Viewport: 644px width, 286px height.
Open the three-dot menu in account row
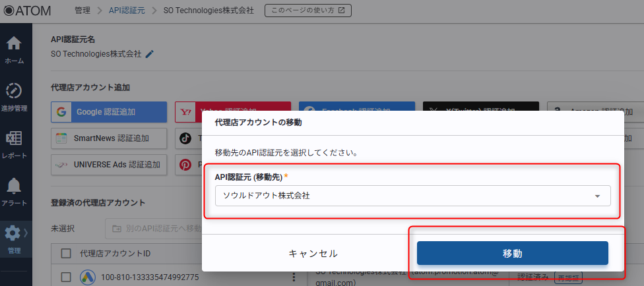coord(293,277)
